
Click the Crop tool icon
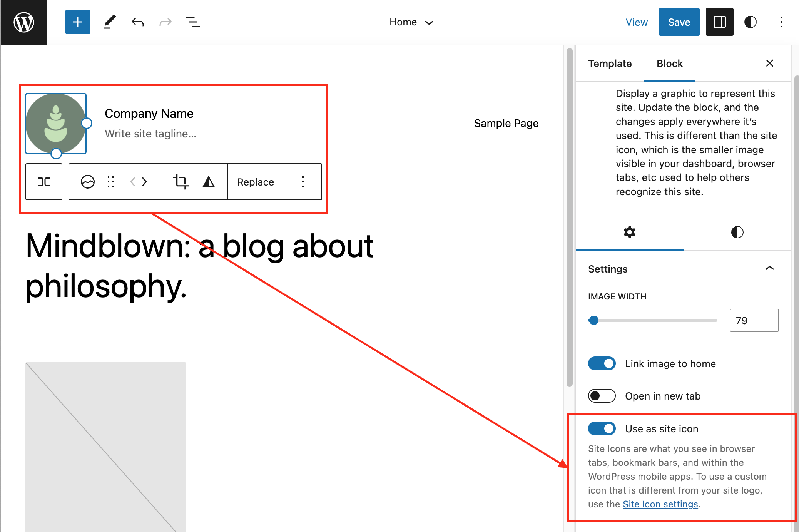point(181,182)
